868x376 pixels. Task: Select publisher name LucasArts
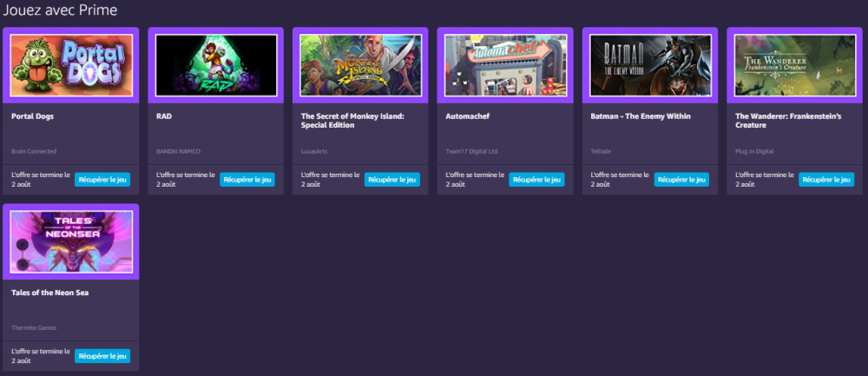coord(312,151)
